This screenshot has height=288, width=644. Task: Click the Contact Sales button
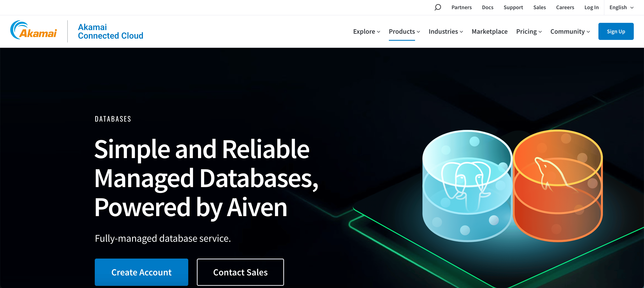[x=240, y=272]
